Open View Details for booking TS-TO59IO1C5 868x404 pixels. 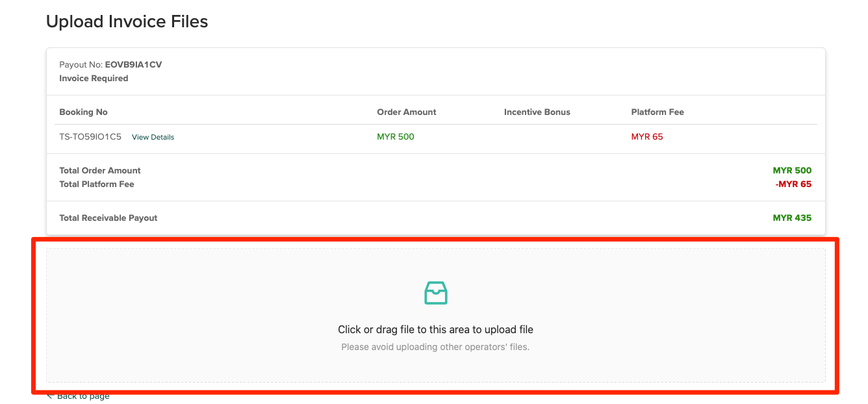tap(153, 137)
